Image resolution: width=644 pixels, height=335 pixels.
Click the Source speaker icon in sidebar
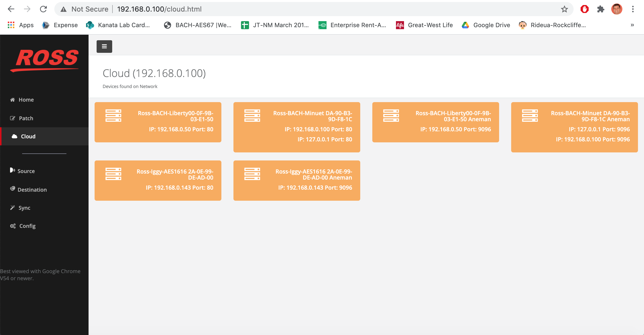point(12,170)
